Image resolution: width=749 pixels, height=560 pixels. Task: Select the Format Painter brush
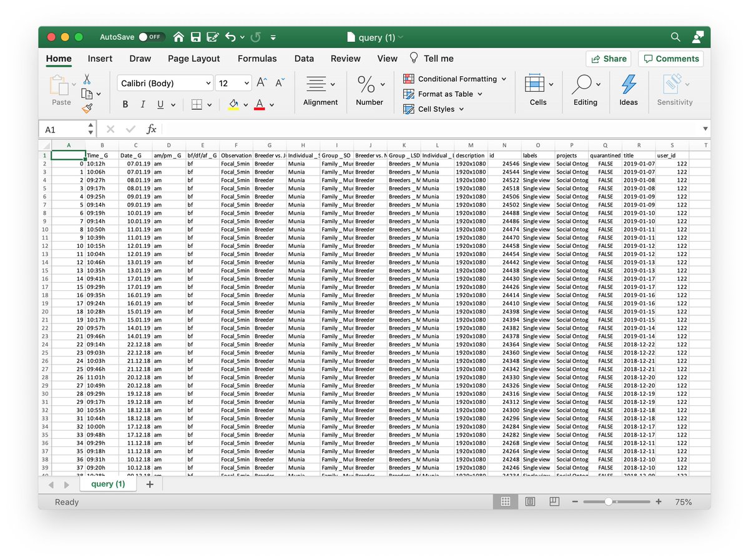[x=87, y=108]
